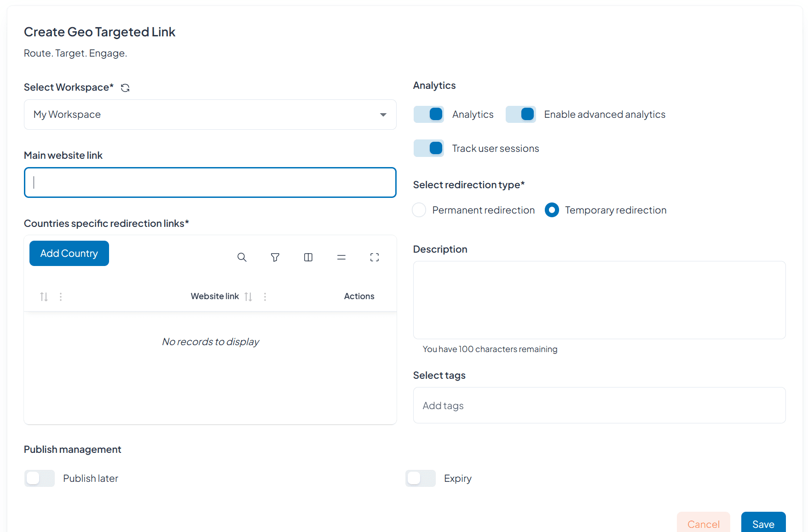Screen dimensions: 808x532
Task: Click into the Description text area
Action: coord(600,300)
